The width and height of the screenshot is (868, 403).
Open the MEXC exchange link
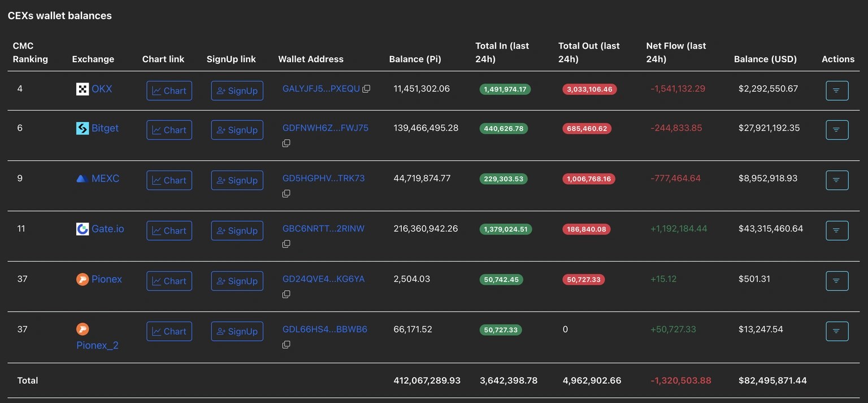tap(105, 179)
